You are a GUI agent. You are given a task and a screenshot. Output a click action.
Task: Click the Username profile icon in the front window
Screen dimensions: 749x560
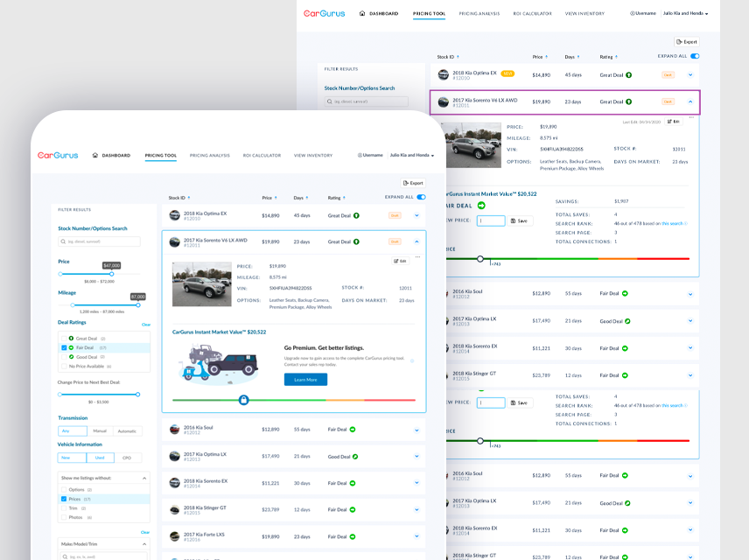pyautogui.click(x=360, y=155)
